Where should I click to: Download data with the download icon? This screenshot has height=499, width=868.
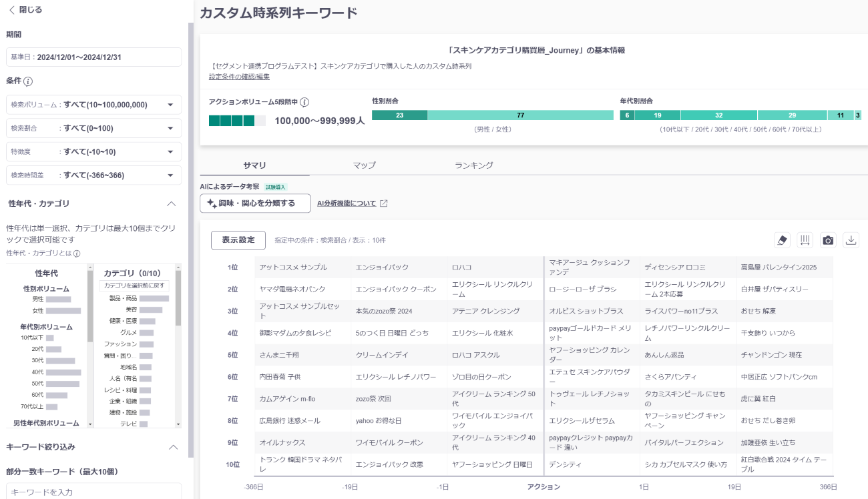[x=851, y=240]
